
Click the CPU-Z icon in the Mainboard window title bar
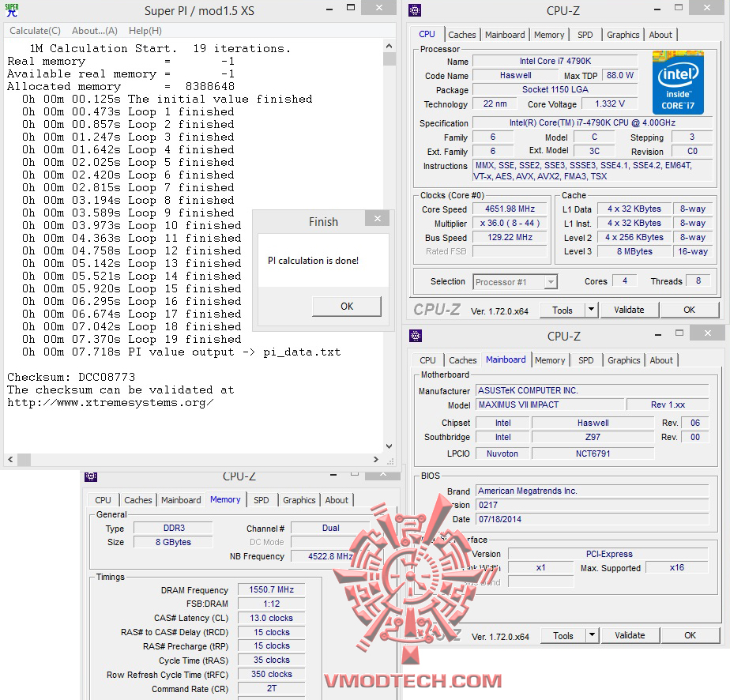(x=416, y=336)
